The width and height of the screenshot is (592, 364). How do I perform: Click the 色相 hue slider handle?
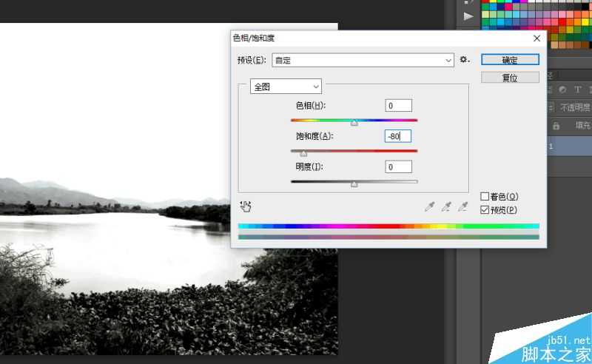point(354,123)
